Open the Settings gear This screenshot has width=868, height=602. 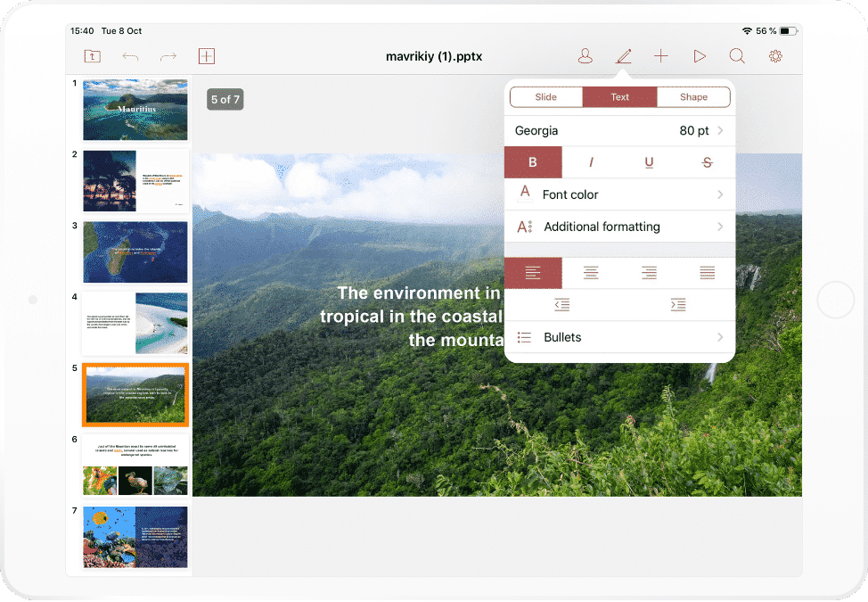click(775, 55)
